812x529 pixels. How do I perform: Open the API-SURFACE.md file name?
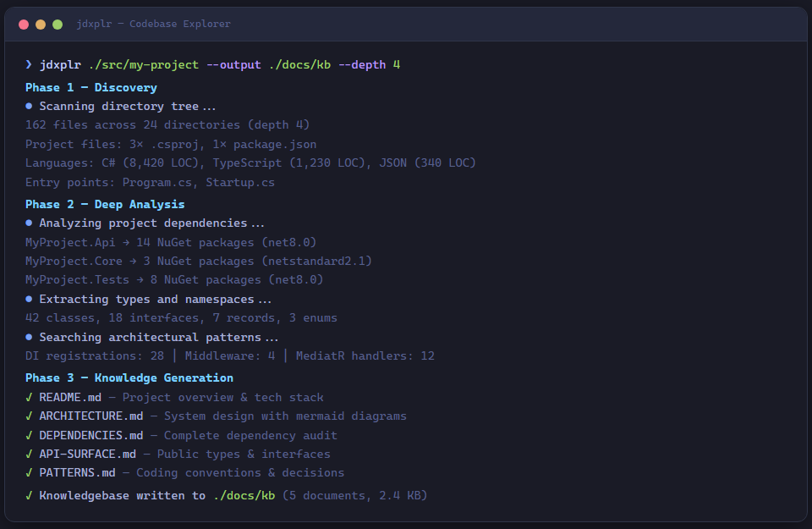[x=88, y=455]
